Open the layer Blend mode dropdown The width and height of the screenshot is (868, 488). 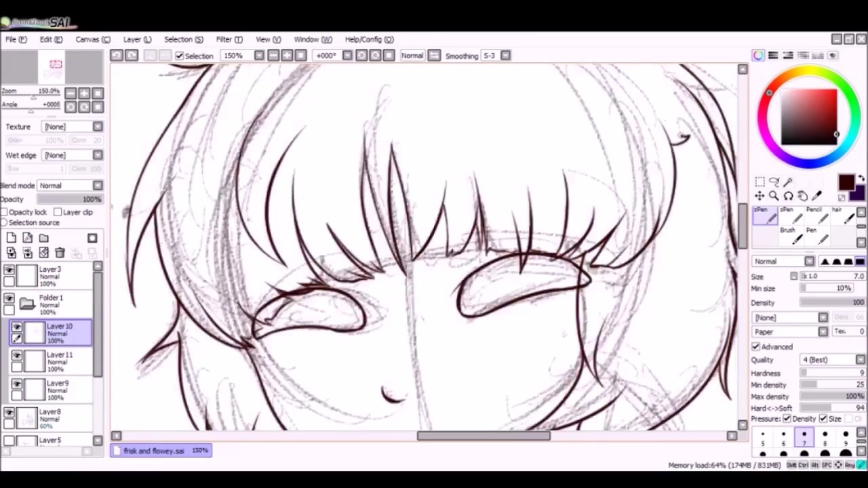point(98,186)
